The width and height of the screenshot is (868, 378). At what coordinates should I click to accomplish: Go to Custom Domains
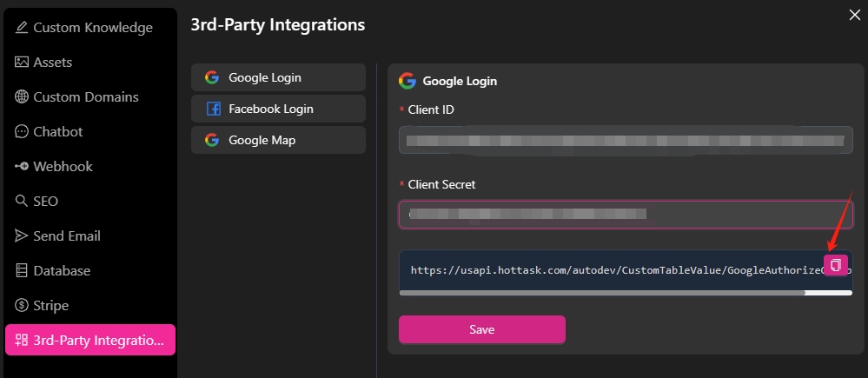(x=90, y=96)
